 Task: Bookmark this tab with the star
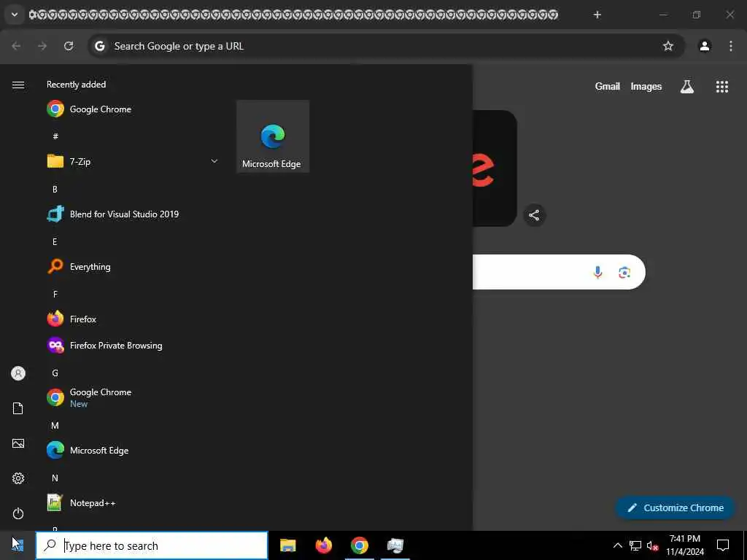click(x=668, y=46)
